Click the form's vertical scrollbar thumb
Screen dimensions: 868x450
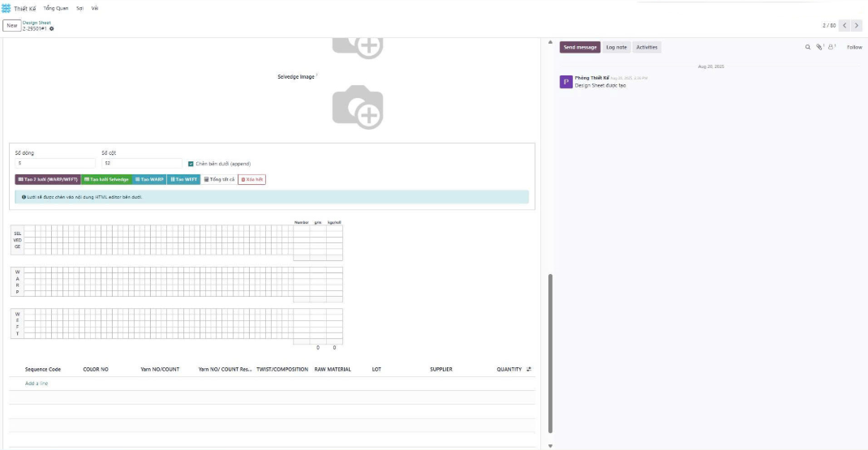pyautogui.click(x=551, y=353)
